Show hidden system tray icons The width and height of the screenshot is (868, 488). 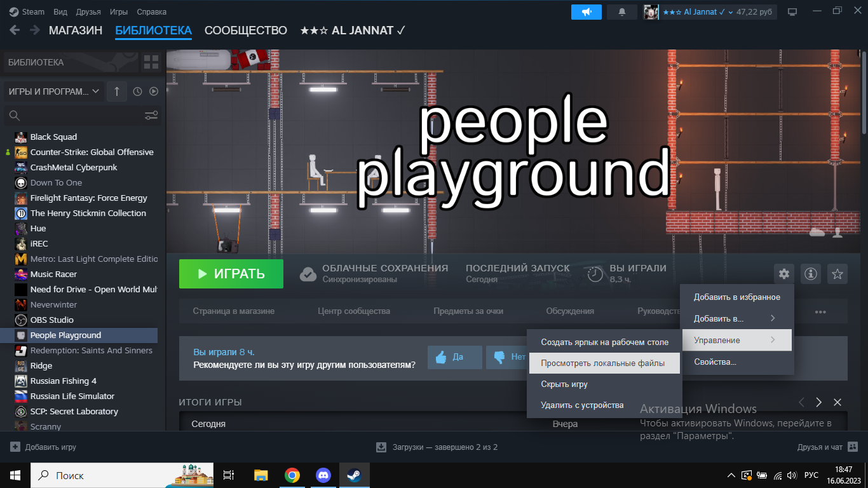point(731,475)
